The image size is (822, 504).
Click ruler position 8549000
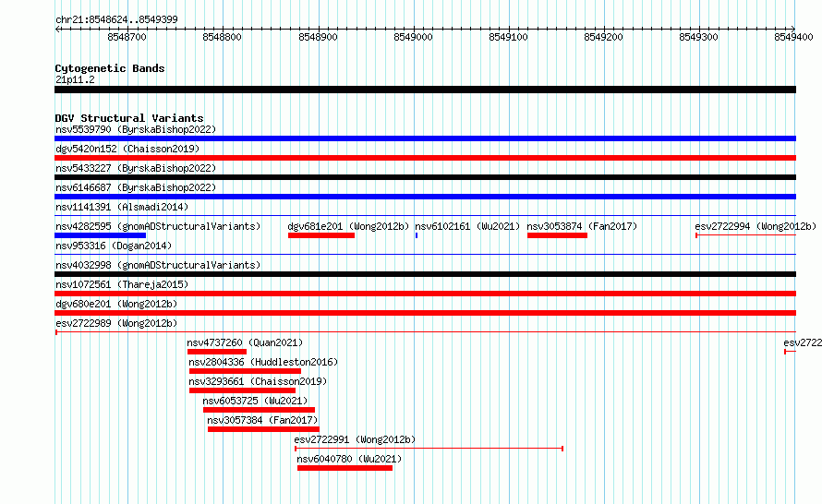[x=414, y=37]
